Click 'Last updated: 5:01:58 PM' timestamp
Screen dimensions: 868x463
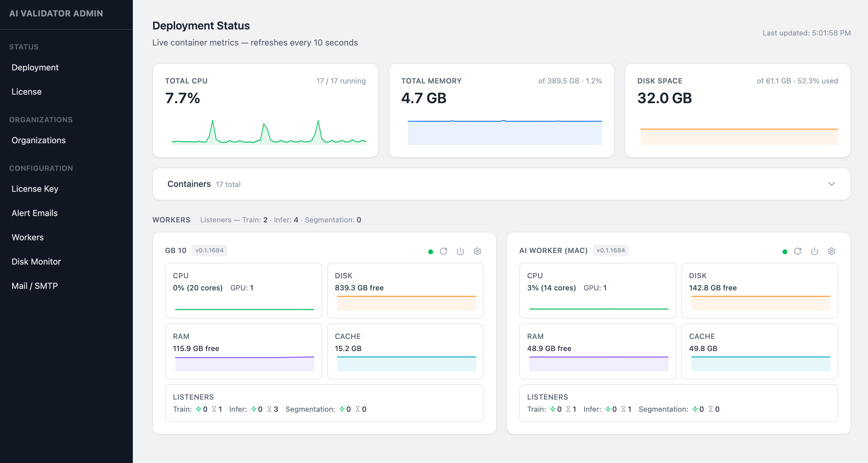tap(807, 33)
